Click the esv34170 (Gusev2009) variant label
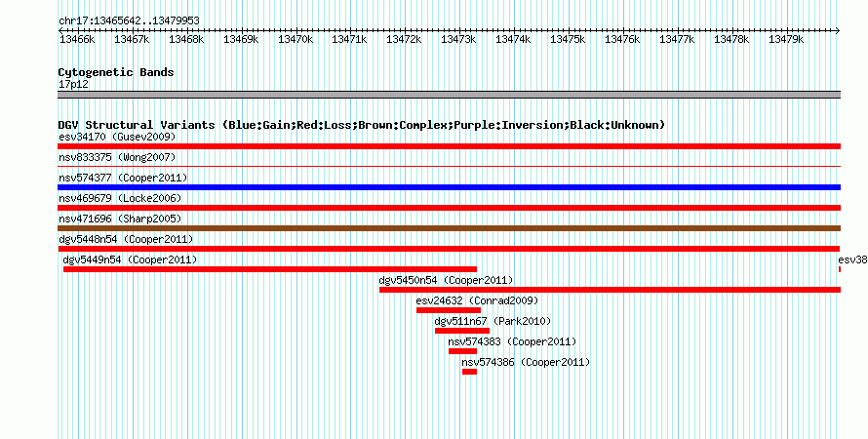 click(x=117, y=137)
